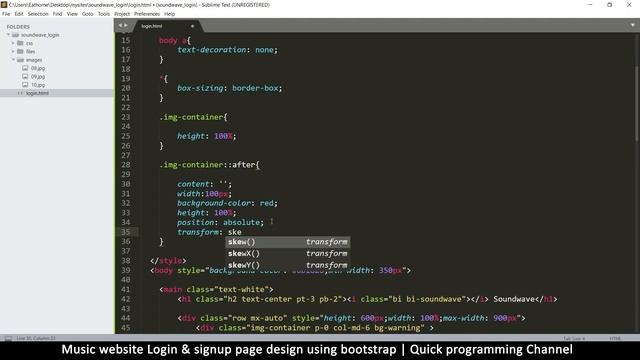The height and width of the screenshot is (360, 640).
Task: Restore down the Sublime Text window
Action: [609, 5]
